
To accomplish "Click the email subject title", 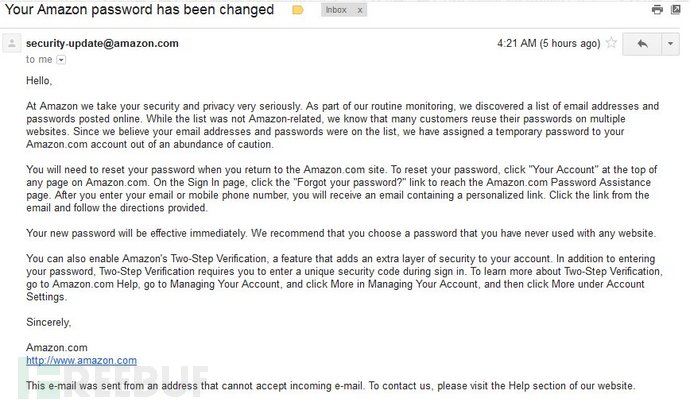I will click(141, 10).
